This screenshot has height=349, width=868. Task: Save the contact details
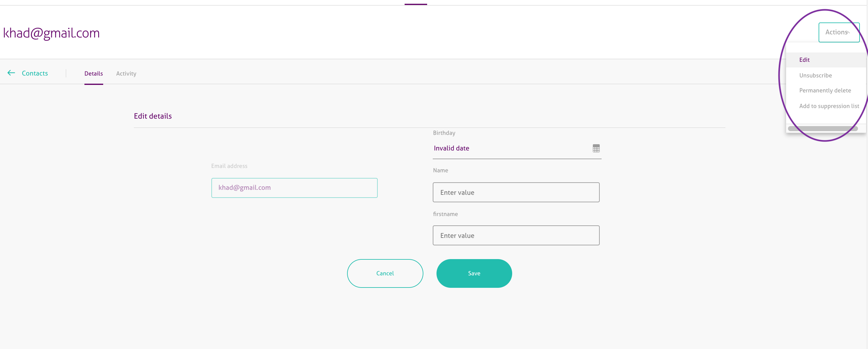tap(474, 273)
